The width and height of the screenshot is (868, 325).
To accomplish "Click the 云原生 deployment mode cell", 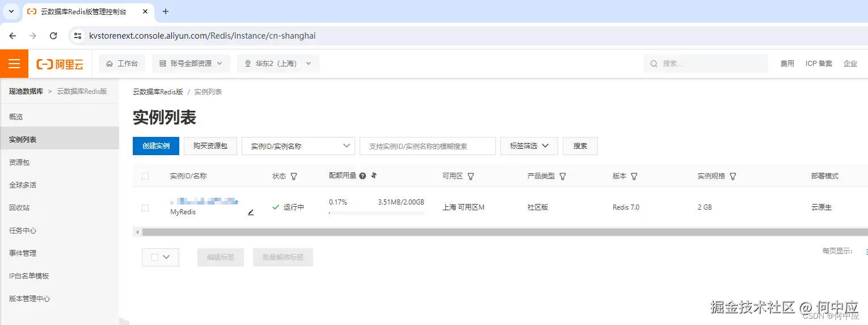I will point(821,207).
